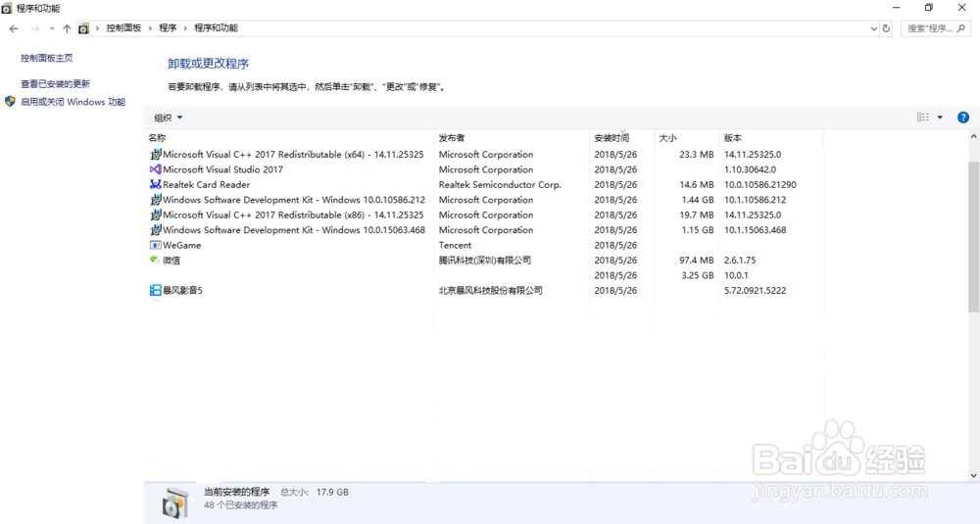Click the 控制面板 breadcrumb
This screenshot has width=980, height=524.
click(123, 28)
